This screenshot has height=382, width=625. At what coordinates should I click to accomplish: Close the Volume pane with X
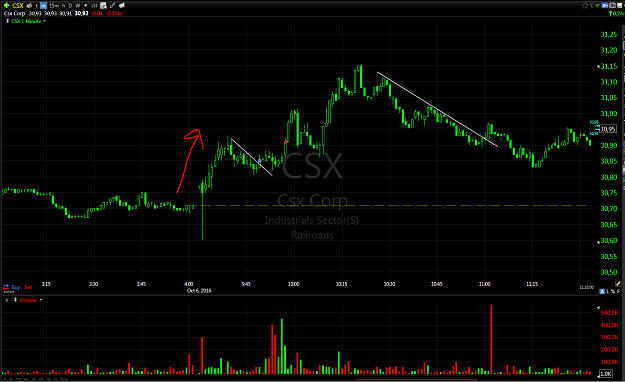point(6,300)
